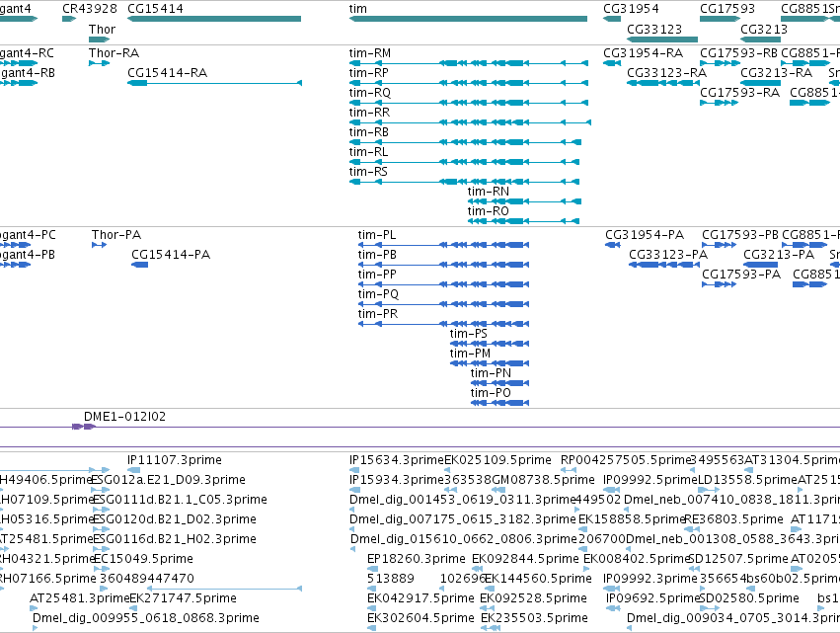Open the tim-RS transcript label
This screenshot has width=840, height=633.
[x=368, y=172]
